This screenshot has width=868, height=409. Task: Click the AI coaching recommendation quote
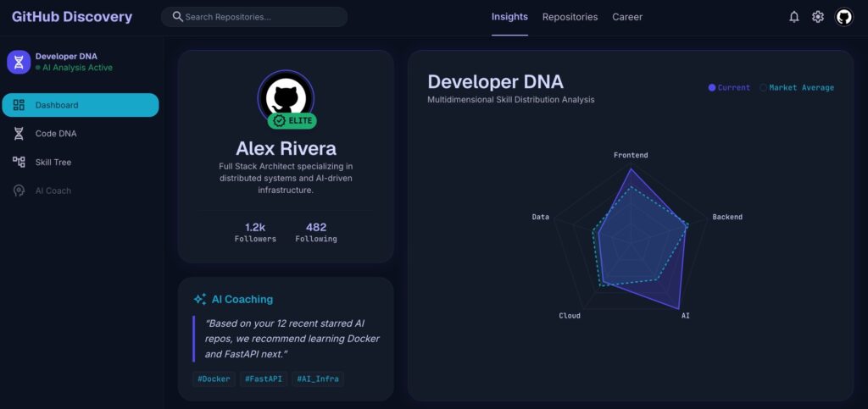292,339
